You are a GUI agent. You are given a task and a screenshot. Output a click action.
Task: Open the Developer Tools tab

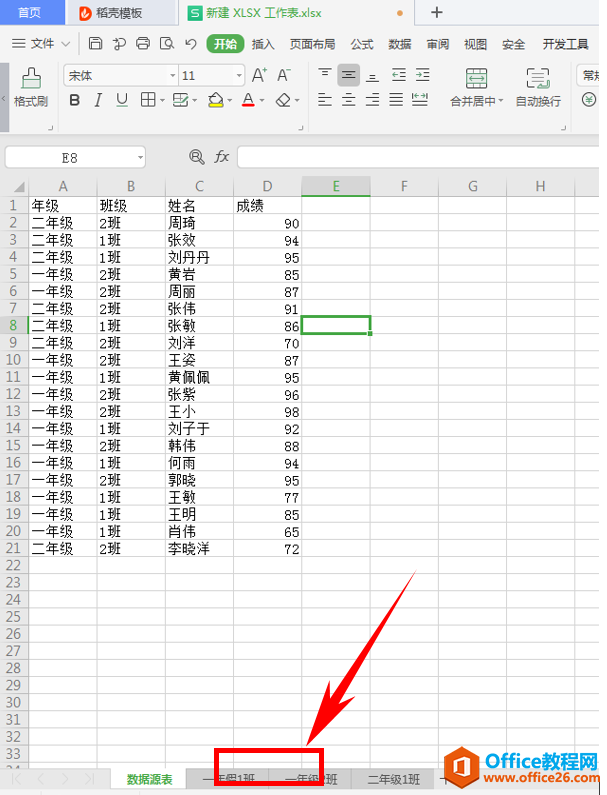pos(565,44)
